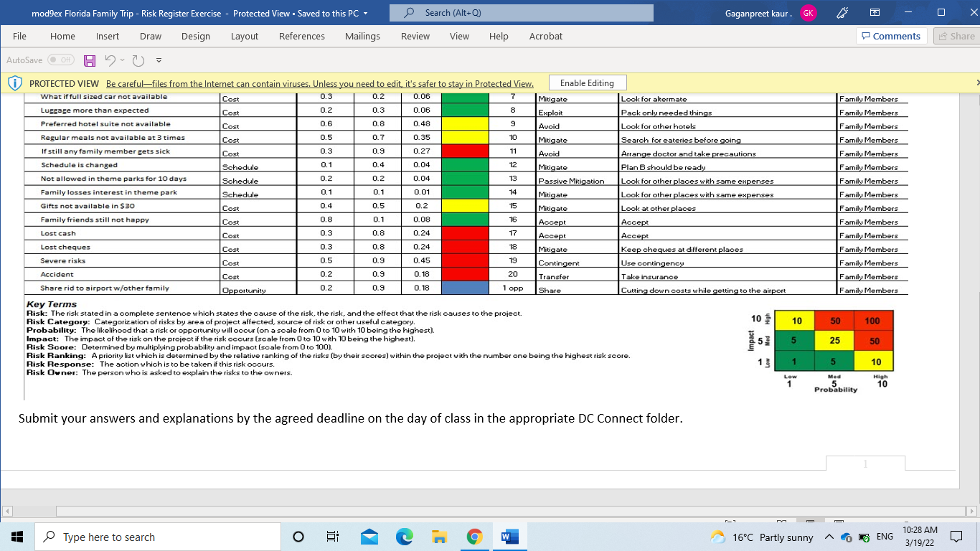Open the Mailings tab
The height and width of the screenshot is (551, 980).
[363, 36]
